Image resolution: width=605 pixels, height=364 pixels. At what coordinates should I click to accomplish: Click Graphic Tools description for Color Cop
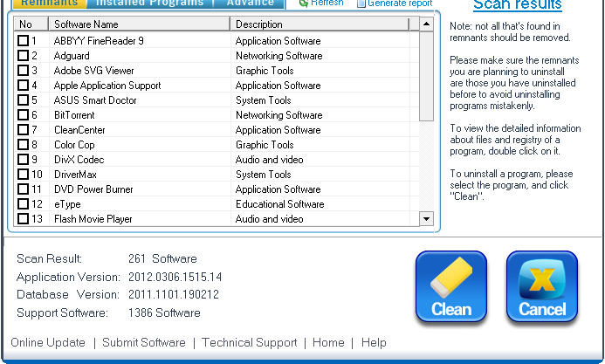265,145
